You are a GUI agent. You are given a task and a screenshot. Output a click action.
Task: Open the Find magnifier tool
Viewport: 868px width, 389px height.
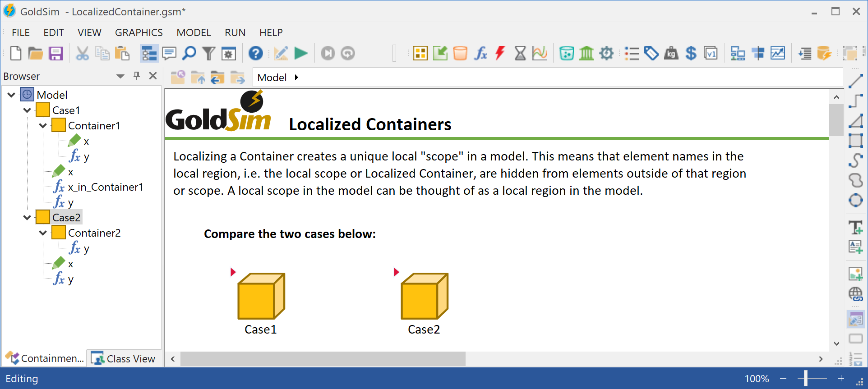[x=189, y=53]
